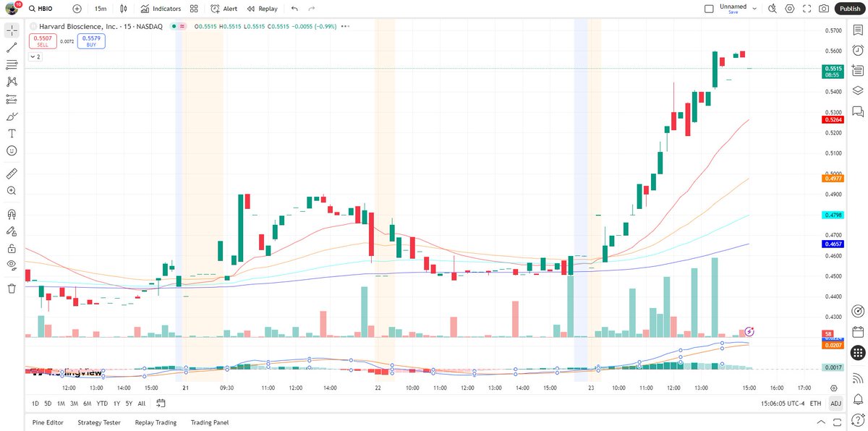Screen dimensions: 868x431
Task: Open the patterns drawing tools
Action: pos(12,82)
